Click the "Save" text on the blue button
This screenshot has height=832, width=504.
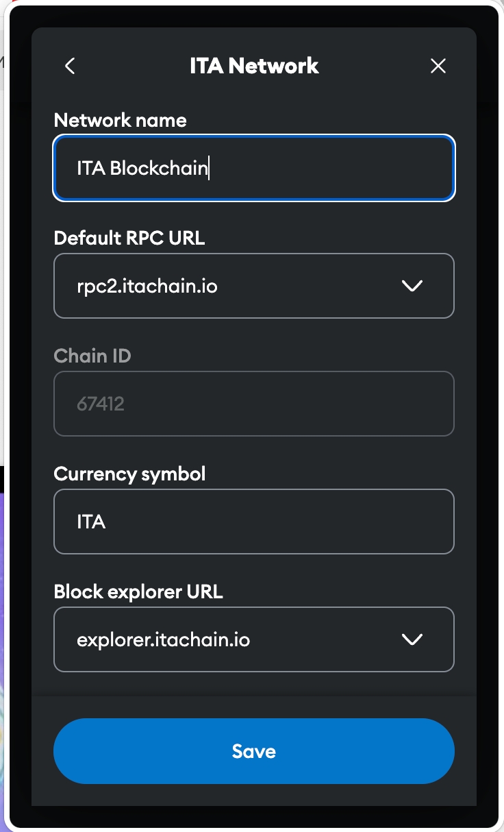coord(253,751)
